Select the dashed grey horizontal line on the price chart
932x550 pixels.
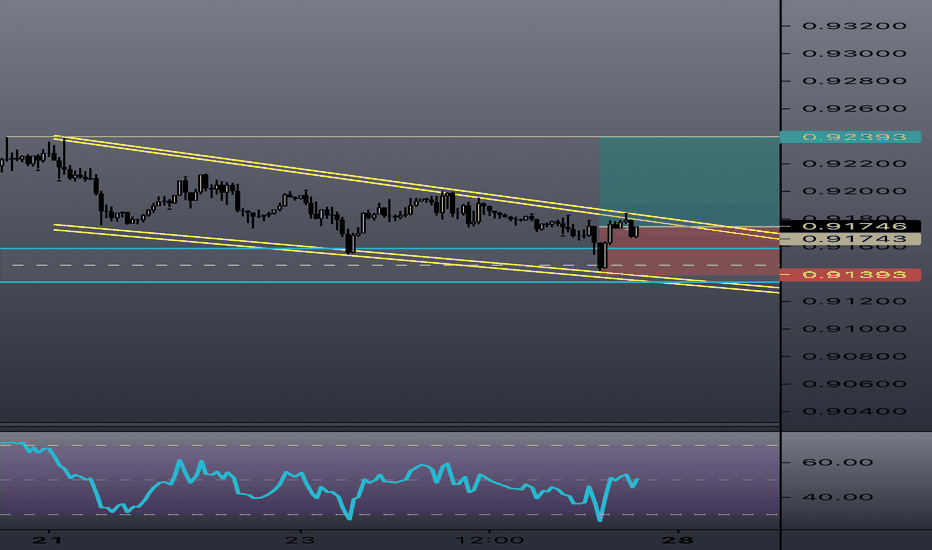(x=389, y=265)
